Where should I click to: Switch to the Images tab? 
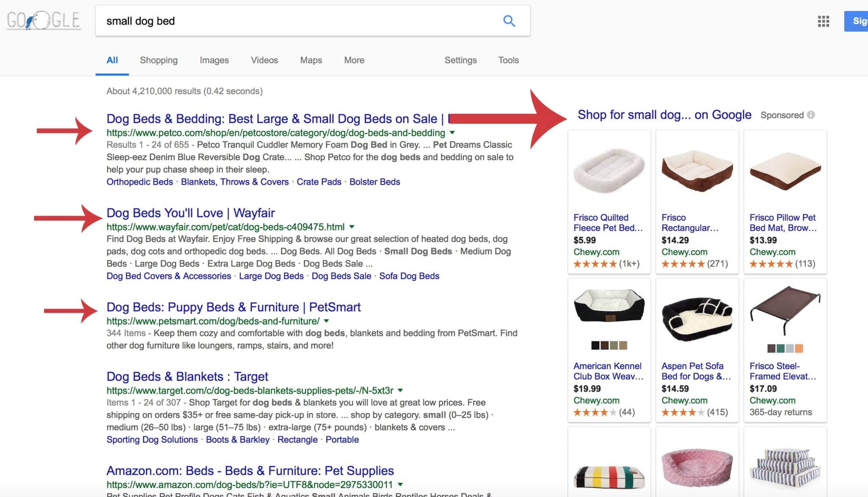point(214,60)
